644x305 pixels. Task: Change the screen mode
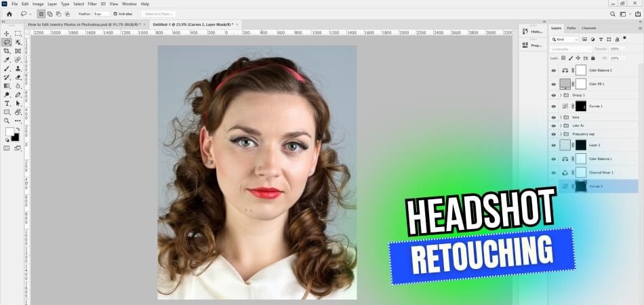point(18,148)
